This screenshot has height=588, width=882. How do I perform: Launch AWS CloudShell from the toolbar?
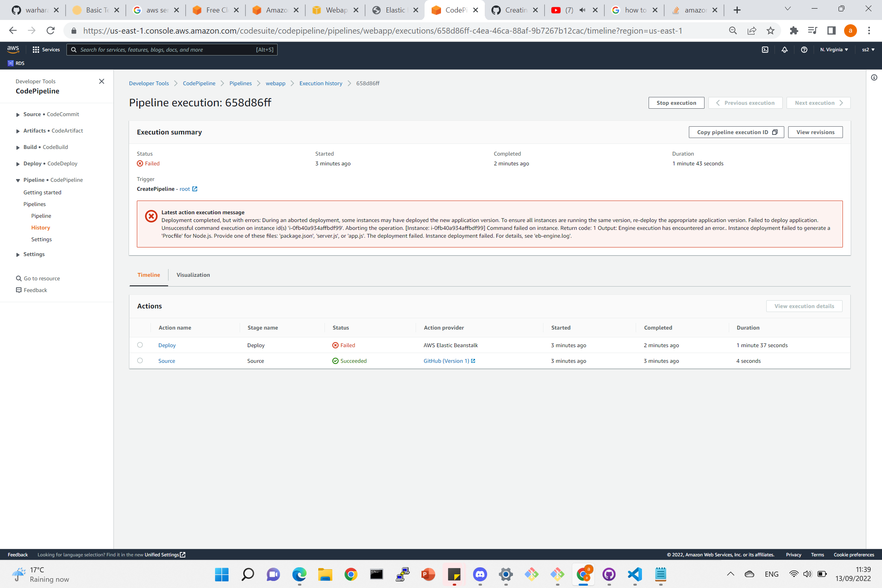(x=765, y=50)
